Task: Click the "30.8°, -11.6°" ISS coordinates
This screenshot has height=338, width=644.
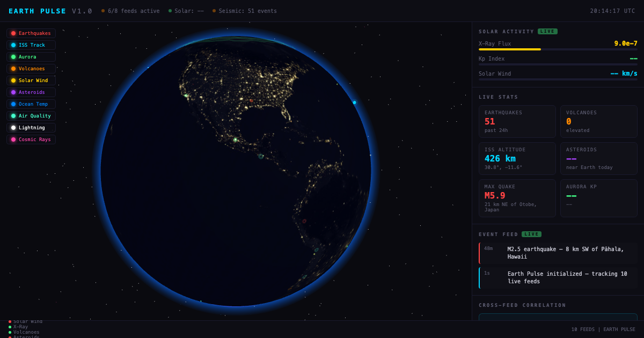Action: (x=503, y=167)
